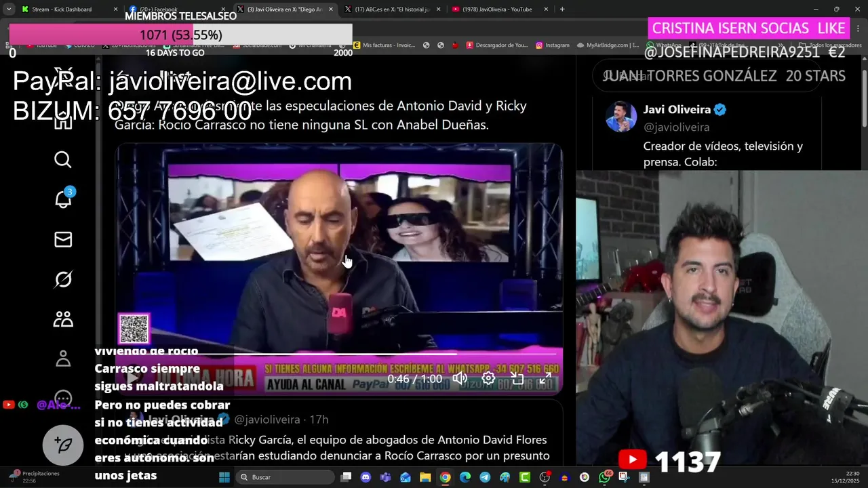Open WhatsApp from the taskbar

tap(604, 477)
